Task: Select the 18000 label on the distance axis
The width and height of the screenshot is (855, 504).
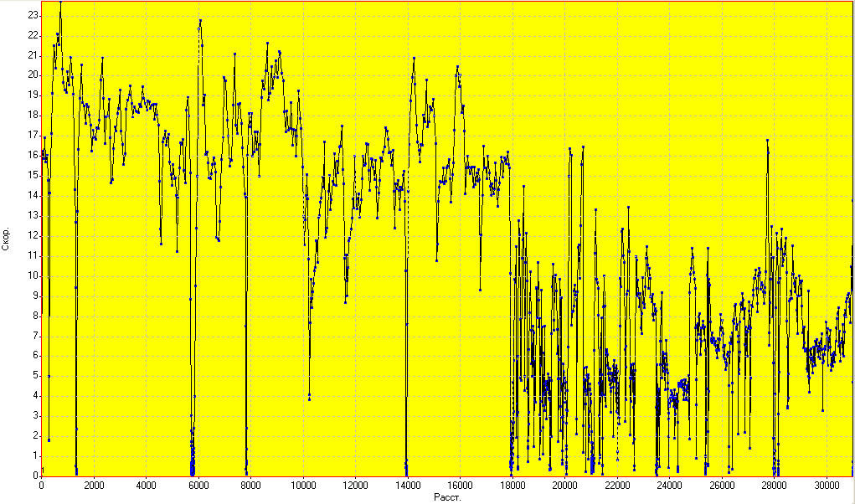Action: [512, 486]
